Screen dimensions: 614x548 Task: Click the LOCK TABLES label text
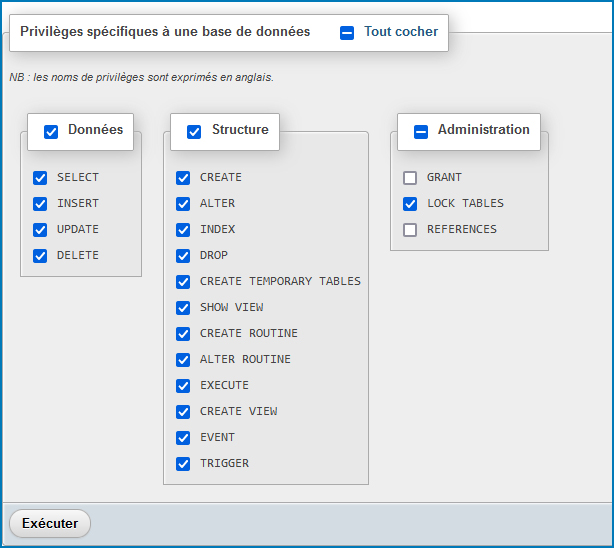[465, 203]
